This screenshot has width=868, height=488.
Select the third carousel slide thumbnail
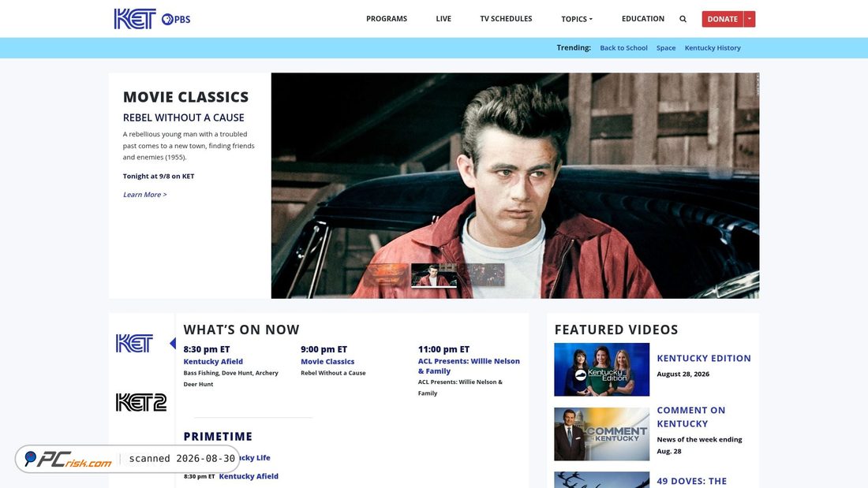click(x=482, y=275)
